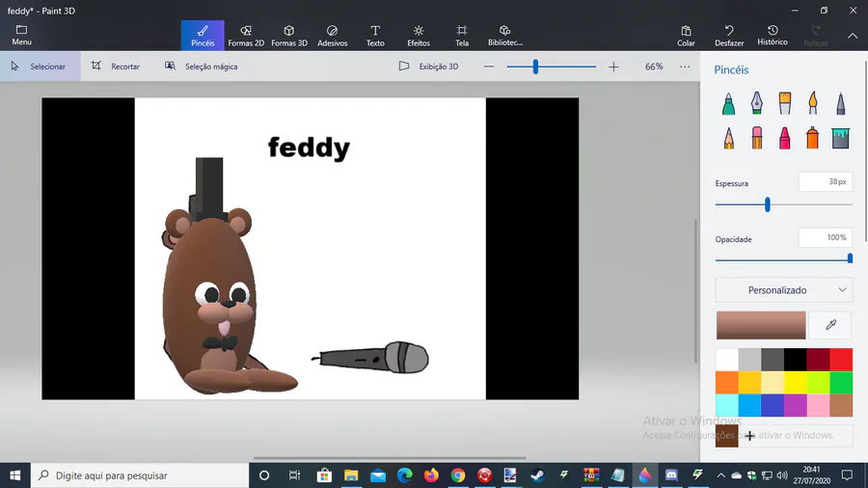
Task: Select the Pencil brush
Action: 728,138
